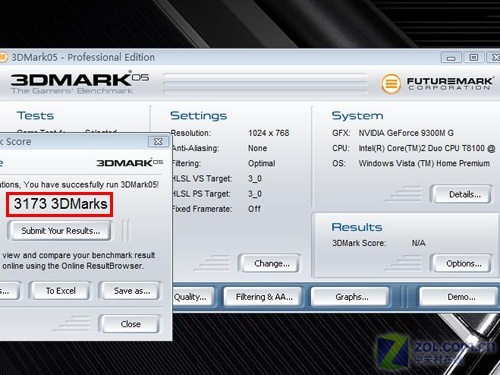Screen dimensions: 500x375
Task: Dismiss the Score dialog via X icon
Action: click(158, 141)
